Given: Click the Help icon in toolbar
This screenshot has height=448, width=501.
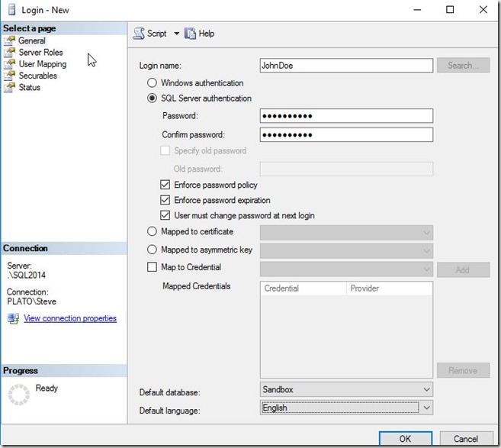Looking at the screenshot, I should 190,34.
